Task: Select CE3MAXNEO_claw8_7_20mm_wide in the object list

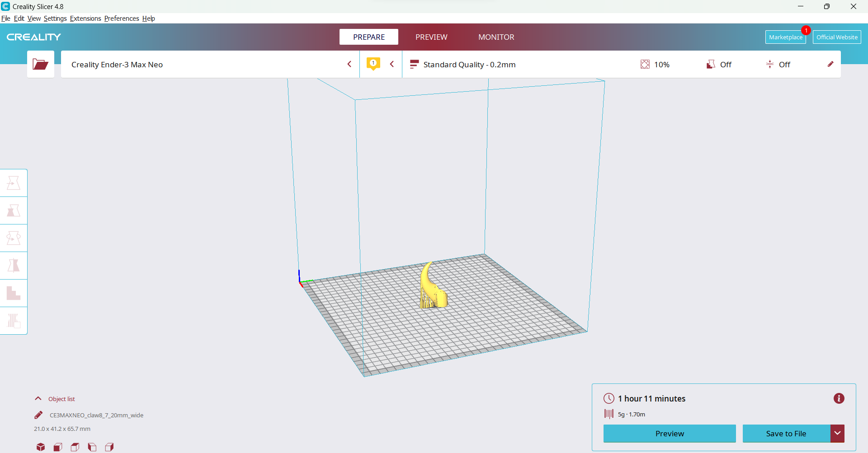Action: [96, 415]
